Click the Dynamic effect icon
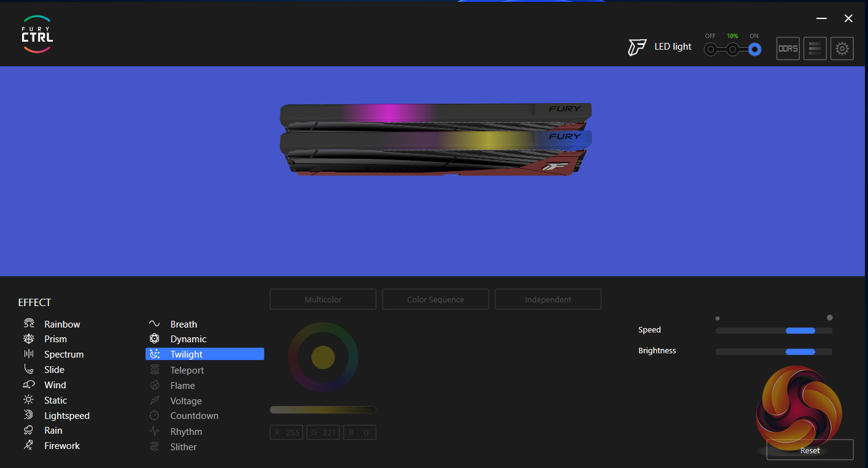Viewport: 868px width, 468px height. (x=155, y=339)
